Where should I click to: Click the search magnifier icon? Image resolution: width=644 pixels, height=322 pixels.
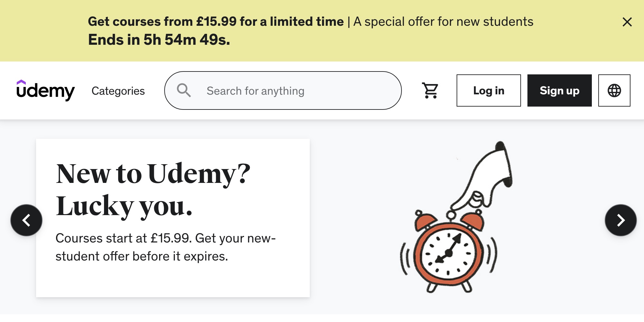(x=184, y=90)
